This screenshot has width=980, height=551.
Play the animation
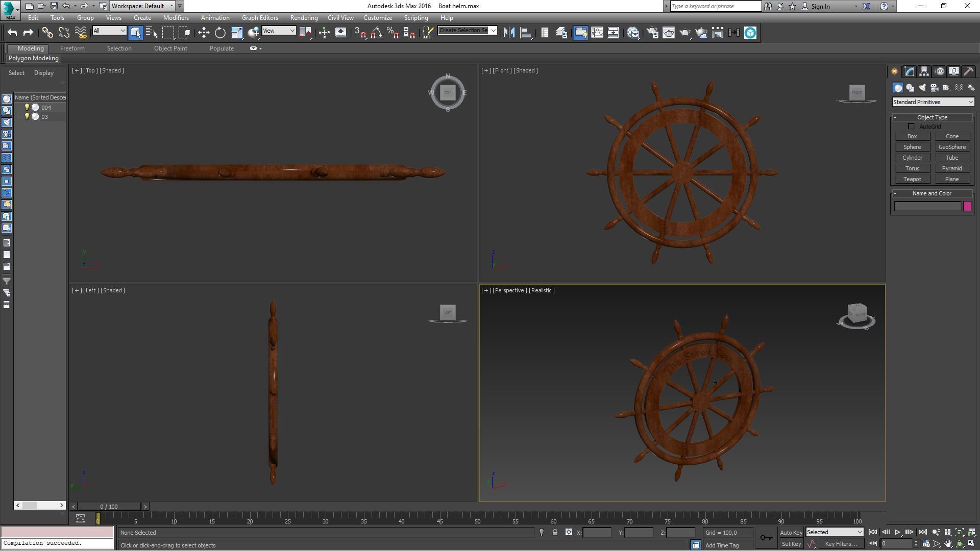point(898,533)
